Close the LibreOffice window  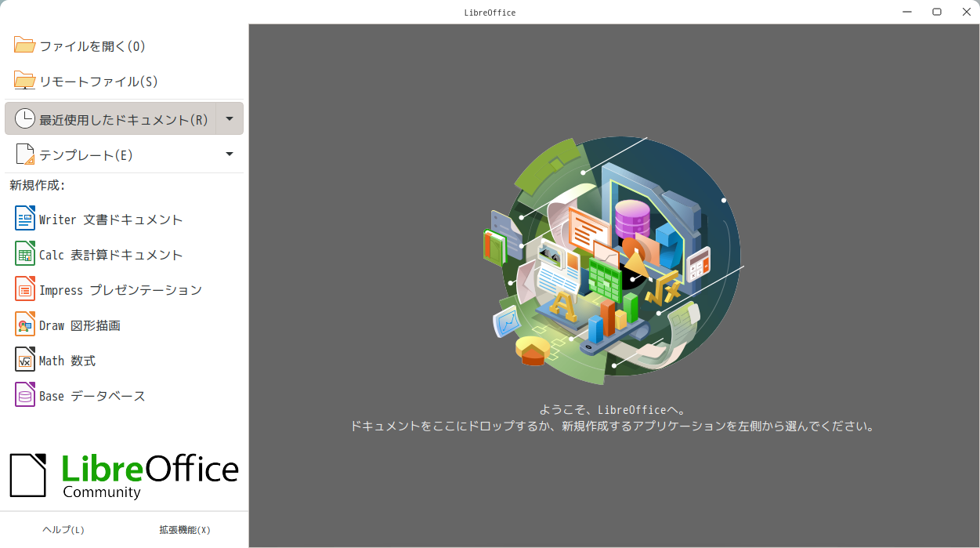pyautogui.click(x=967, y=12)
